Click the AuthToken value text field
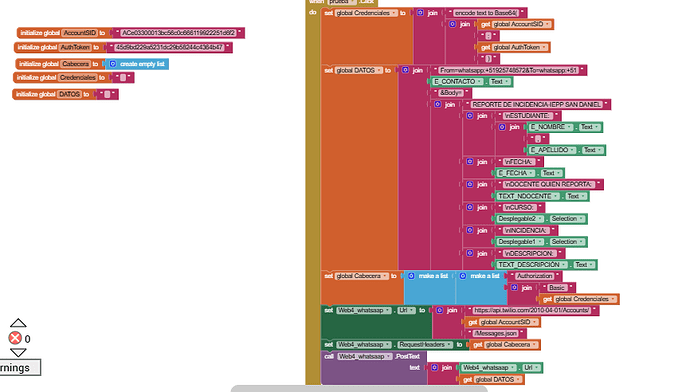Screen dimensions: 690x392 click(x=170, y=47)
